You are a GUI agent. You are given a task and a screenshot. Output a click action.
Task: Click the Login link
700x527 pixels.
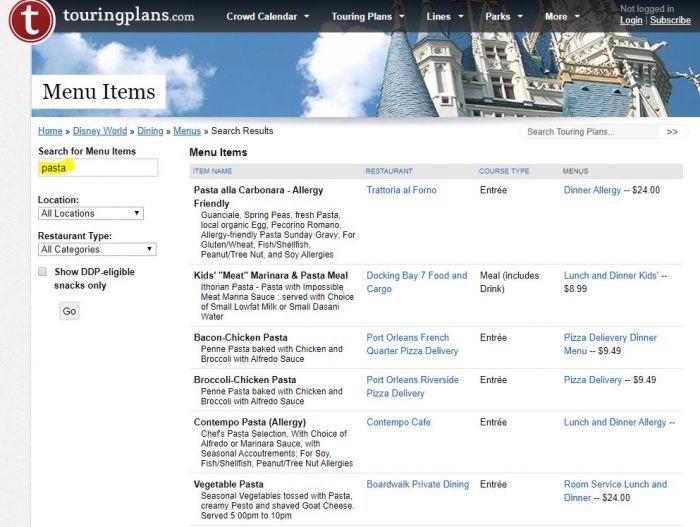coord(631,21)
